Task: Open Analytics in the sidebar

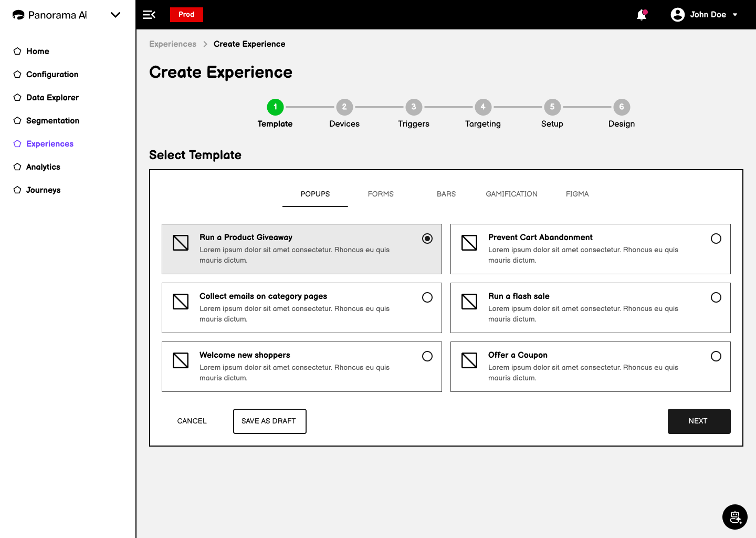Action: (43, 167)
